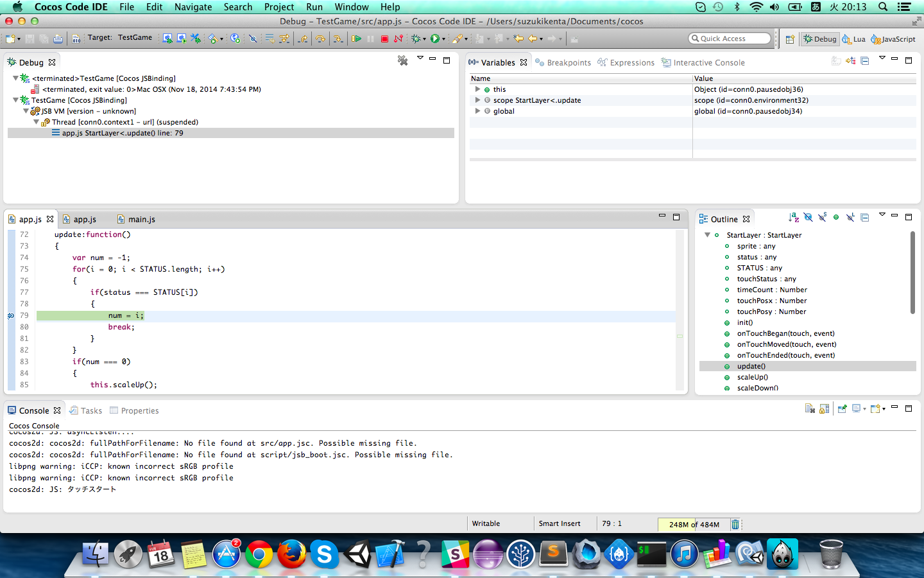924x578 pixels.
Task: Expand the 'this' variable row
Action: click(x=477, y=89)
